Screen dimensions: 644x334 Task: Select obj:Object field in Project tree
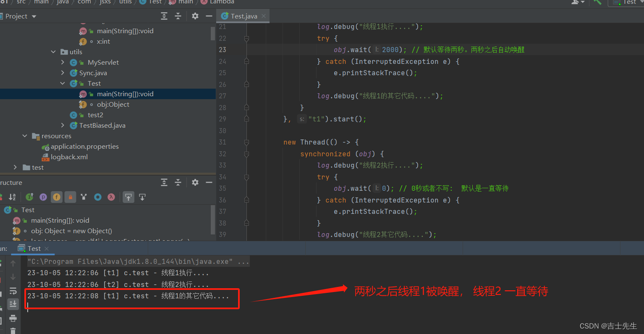point(113,105)
